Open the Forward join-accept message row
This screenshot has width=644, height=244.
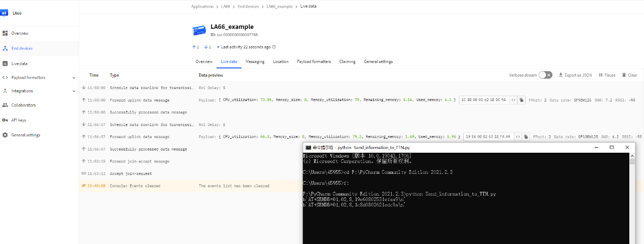[190, 161]
